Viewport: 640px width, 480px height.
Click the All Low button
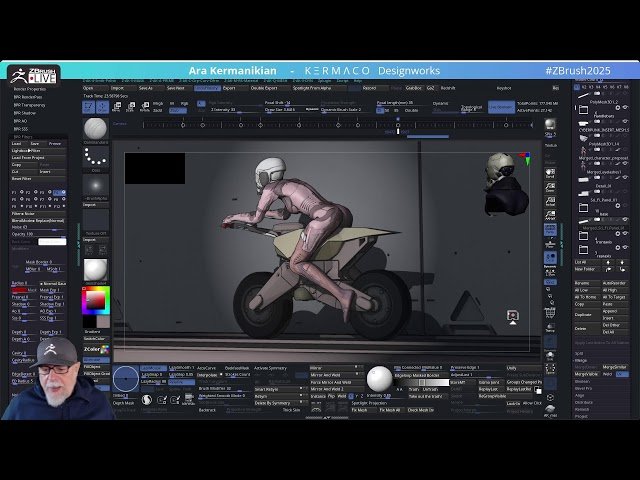click(x=587, y=290)
